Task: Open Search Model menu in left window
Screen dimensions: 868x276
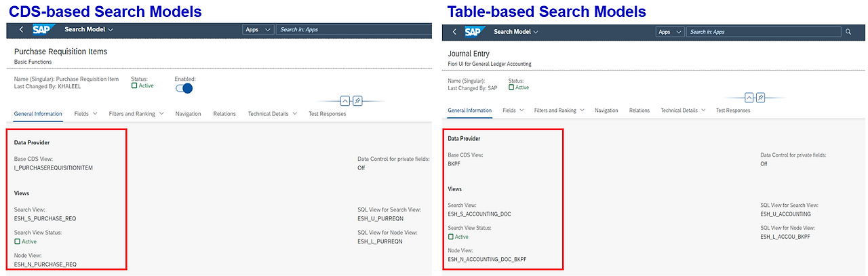Action: pos(89,30)
